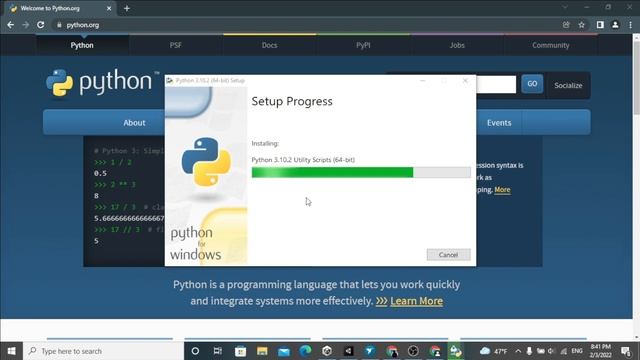Click the website search input field
This screenshot has height=360, width=640.
click(496, 84)
